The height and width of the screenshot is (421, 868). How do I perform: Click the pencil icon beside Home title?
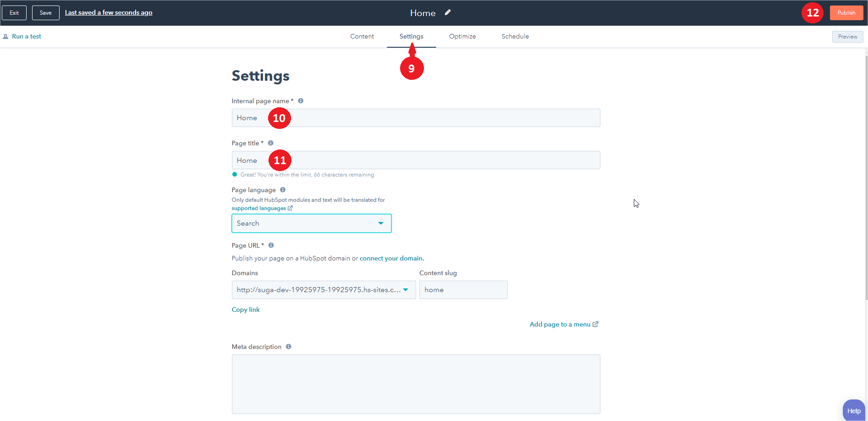(448, 12)
